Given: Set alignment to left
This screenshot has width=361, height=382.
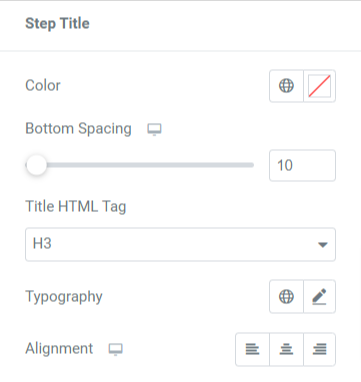Looking at the screenshot, I should 252,349.
